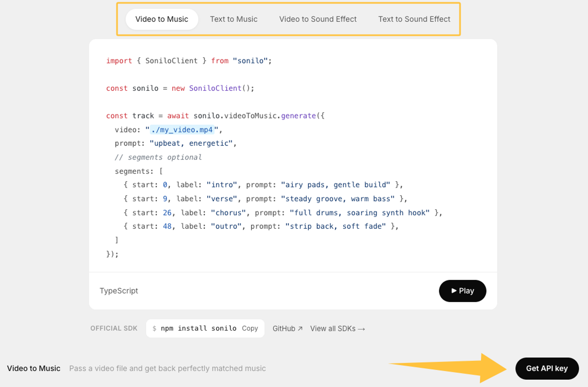Image resolution: width=588 pixels, height=387 pixels.
Task: Play the TypeScript code sample
Action: click(x=462, y=291)
